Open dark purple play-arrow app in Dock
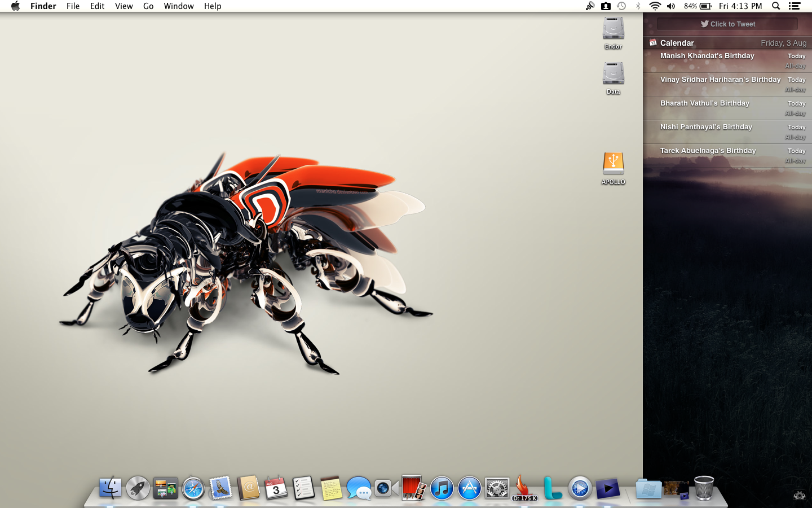 tap(608, 488)
